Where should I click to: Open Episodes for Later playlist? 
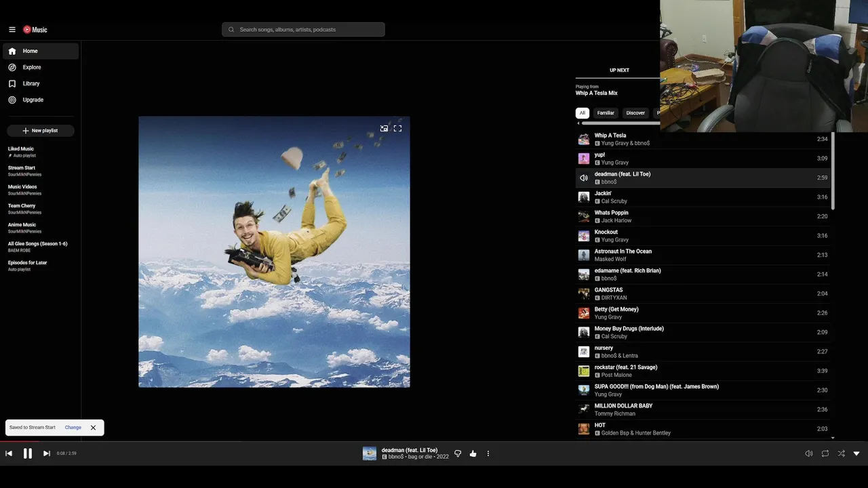coord(41,266)
